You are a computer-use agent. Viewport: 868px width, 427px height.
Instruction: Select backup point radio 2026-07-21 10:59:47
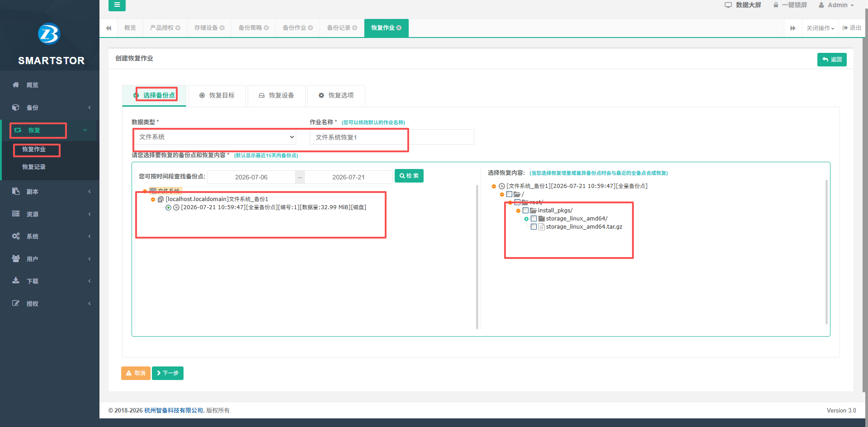pos(168,207)
